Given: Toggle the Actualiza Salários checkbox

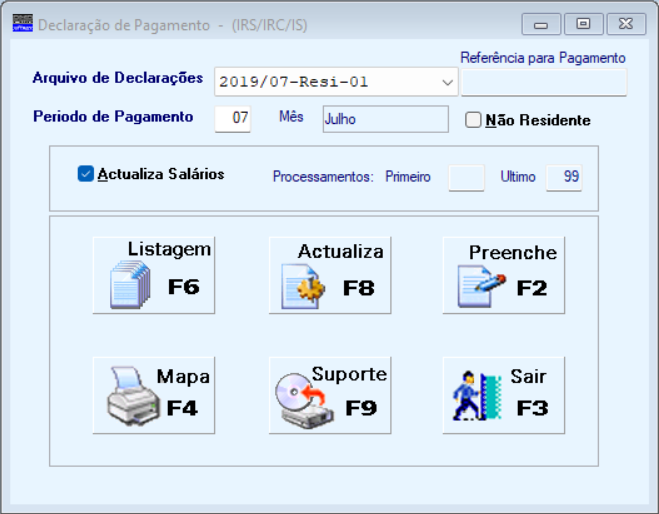Looking at the screenshot, I should point(85,174).
